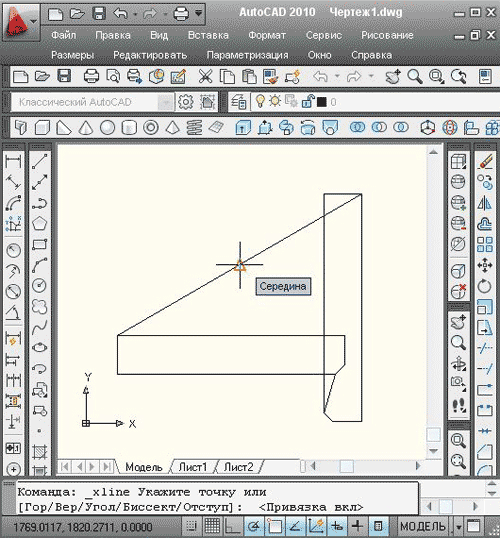Toggle Ortho mode in status bar

pyautogui.click(x=232, y=526)
